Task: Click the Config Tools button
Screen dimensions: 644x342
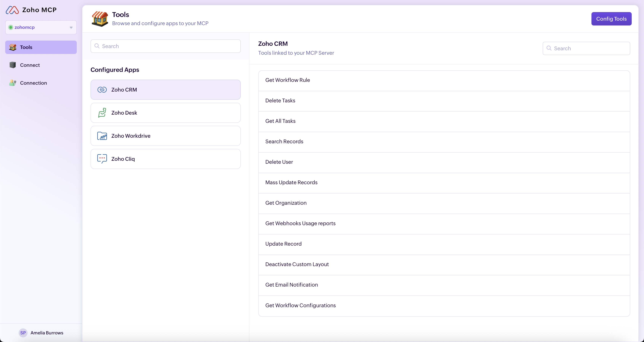Action: (611, 19)
